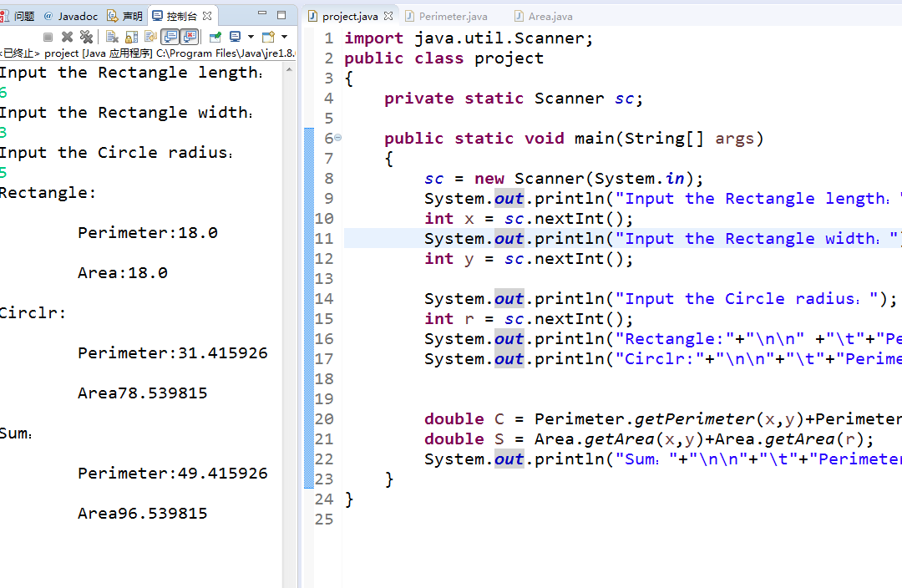902x588 pixels.
Task: Click console text 'Sum:'
Action: point(16,433)
